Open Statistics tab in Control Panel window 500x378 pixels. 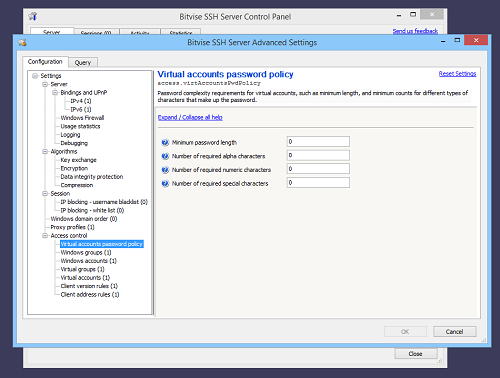coord(181,32)
